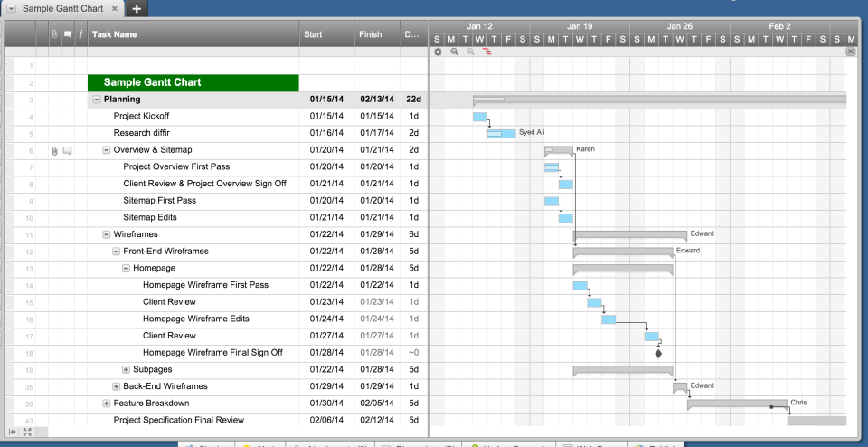Click the discussions column header icon
Image resolution: width=868 pixels, height=447 pixels.
68,34
